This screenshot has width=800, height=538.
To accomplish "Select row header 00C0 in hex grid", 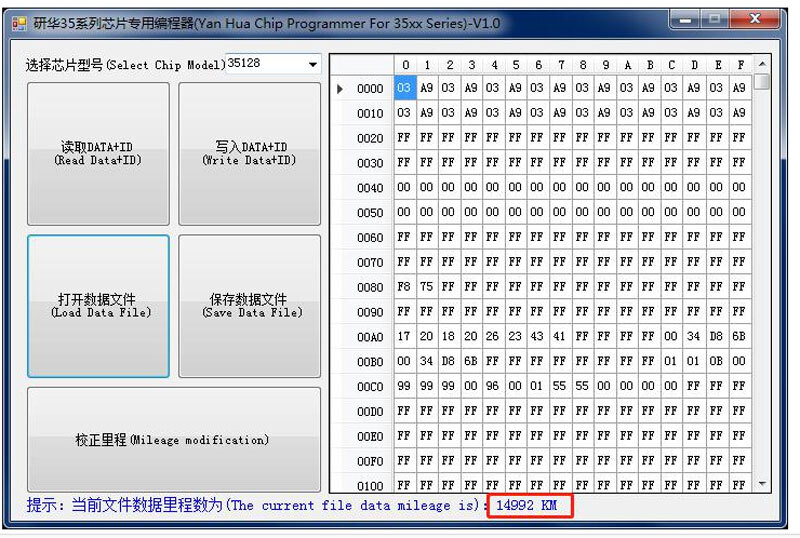I will pyautogui.click(x=369, y=386).
